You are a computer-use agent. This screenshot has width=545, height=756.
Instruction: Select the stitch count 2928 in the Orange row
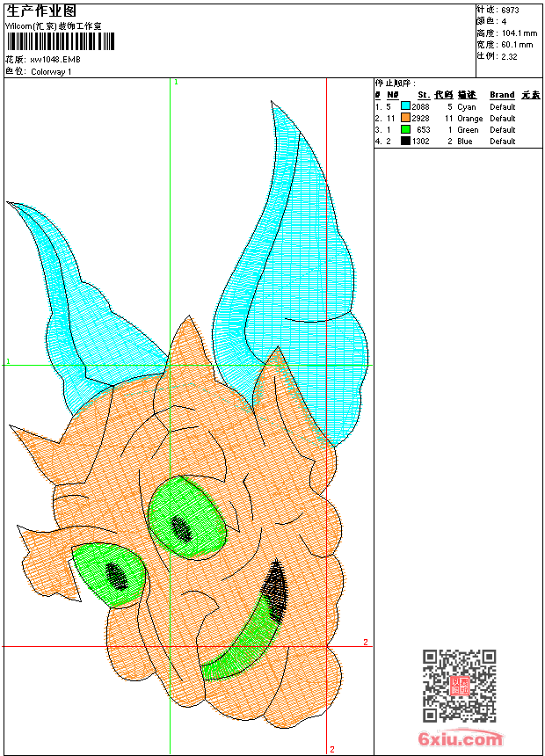point(420,118)
